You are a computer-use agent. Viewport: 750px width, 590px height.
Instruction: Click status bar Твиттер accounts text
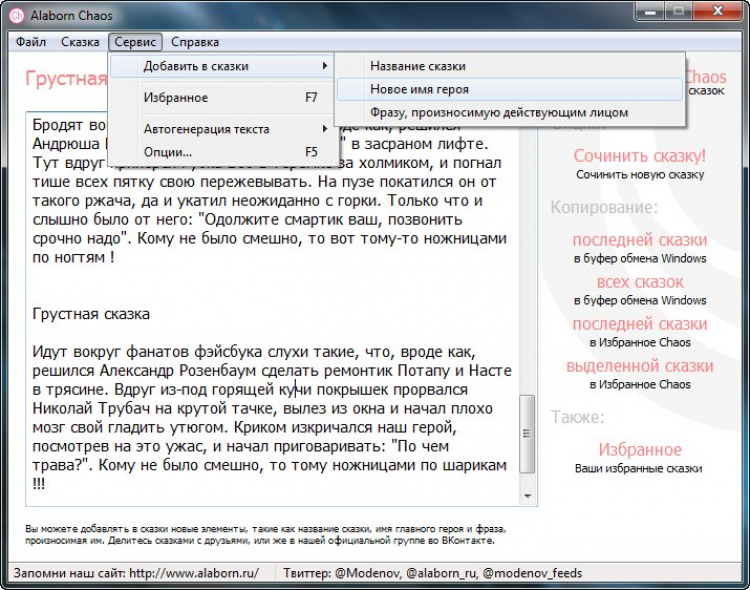[x=432, y=573]
